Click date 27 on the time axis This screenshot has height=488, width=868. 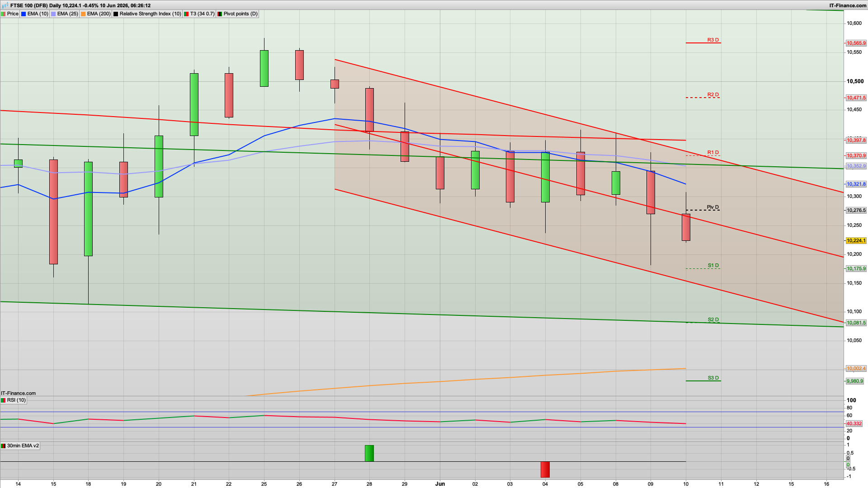click(x=335, y=484)
